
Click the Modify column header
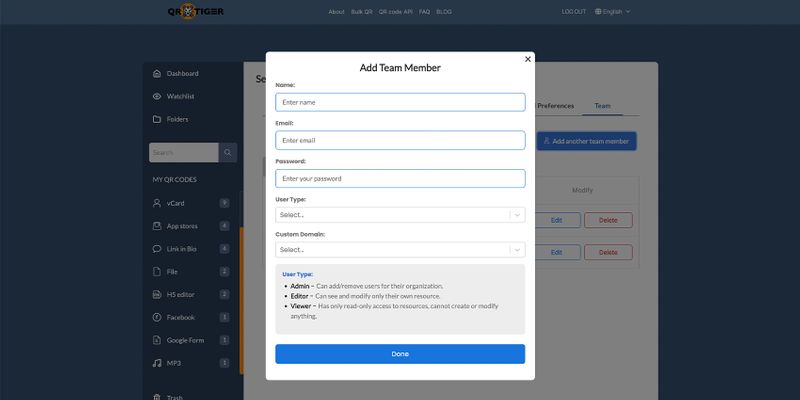point(582,190)
